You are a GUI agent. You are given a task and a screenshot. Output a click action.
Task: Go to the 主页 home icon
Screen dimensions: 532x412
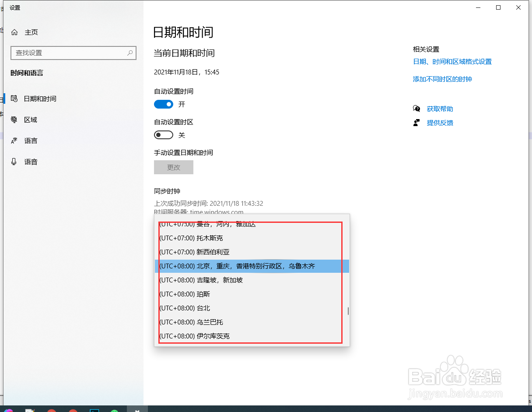[14, 32]
